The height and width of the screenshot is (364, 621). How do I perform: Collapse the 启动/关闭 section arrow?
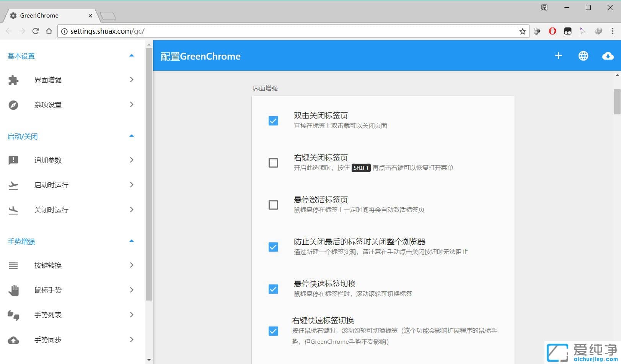(132, 136)
